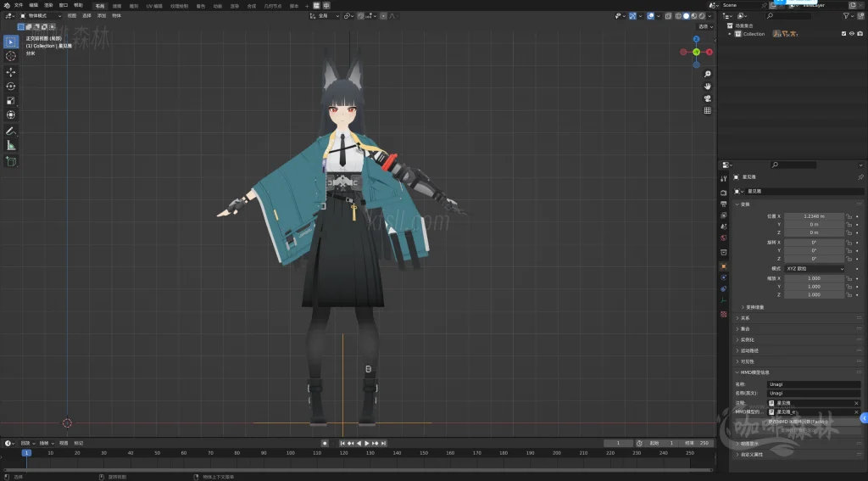The height and width of the screenshot is (481, 868).
Task: Switch to material preview shading
Action: tap(694, 16)
